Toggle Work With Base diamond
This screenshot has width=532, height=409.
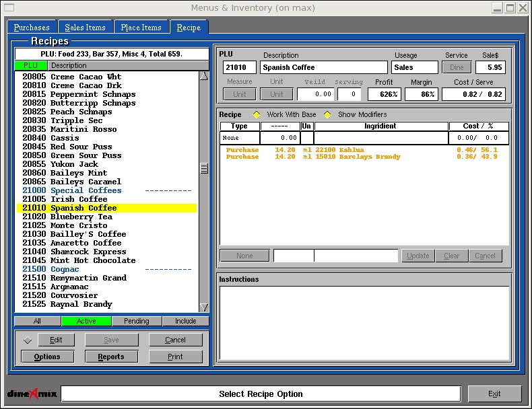point(257,114)
